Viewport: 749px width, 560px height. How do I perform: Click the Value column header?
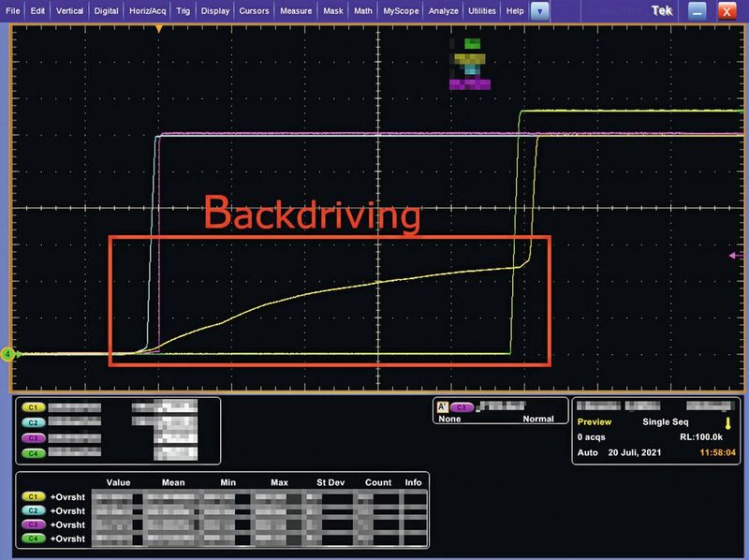pyautogui.click(x=119, y=482)
